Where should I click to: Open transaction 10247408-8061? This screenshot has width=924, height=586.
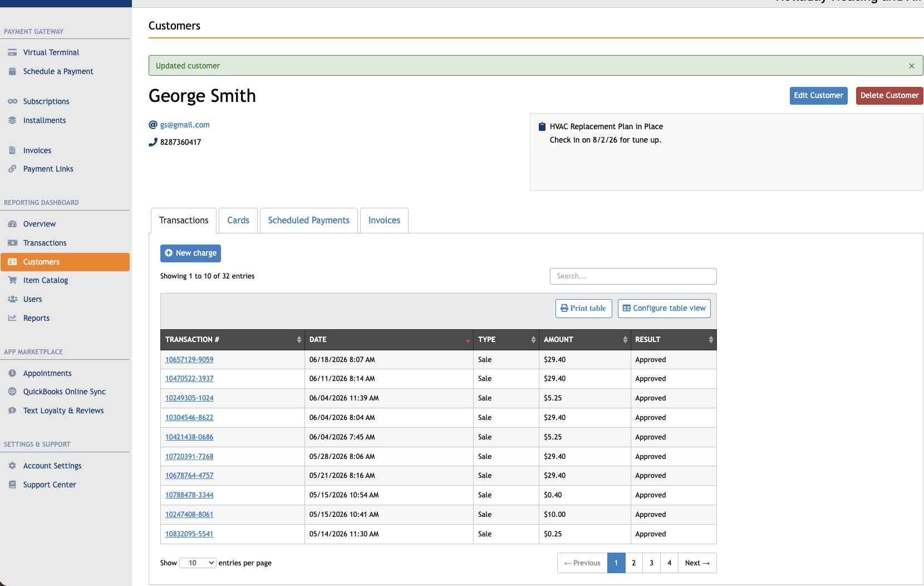tap(189, 515)
